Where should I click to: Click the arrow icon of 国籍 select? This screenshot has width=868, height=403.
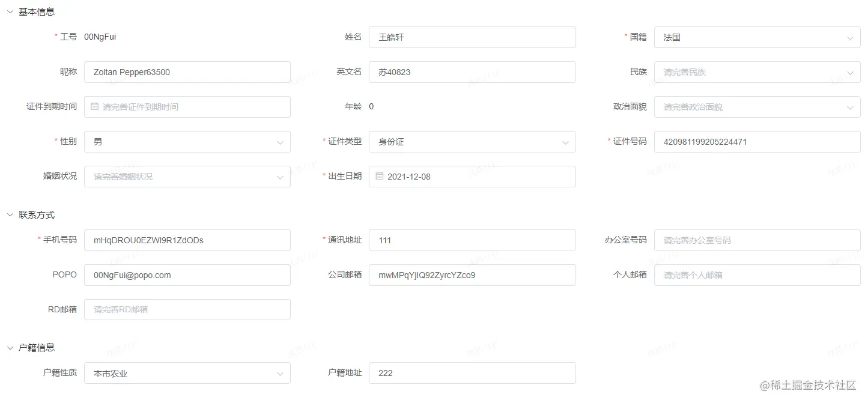click(850, 38)
